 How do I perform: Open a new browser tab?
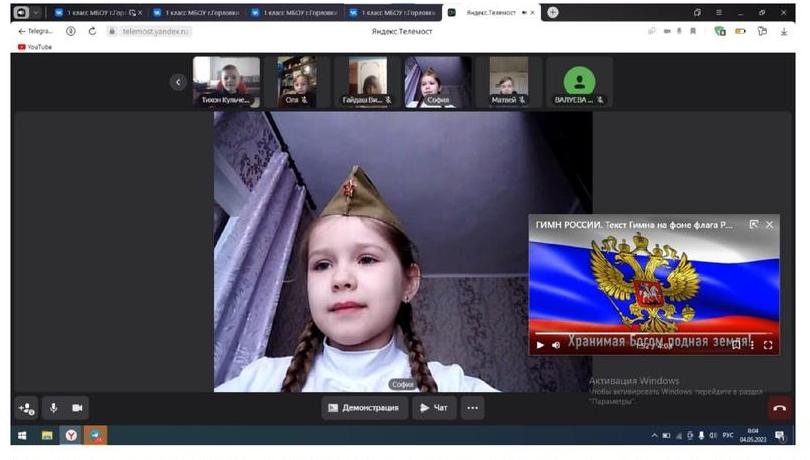click(553, 12)
